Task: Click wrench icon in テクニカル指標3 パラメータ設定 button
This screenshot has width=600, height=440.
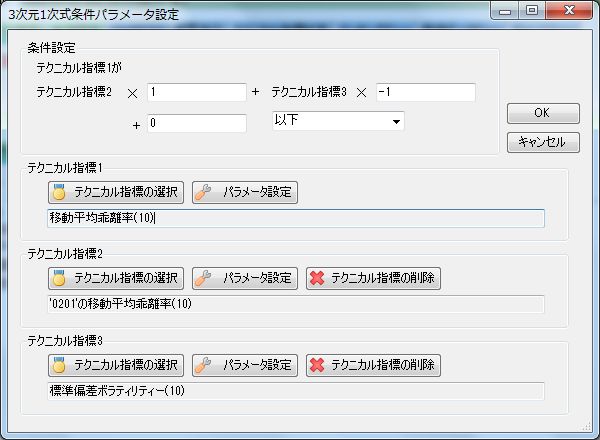Action: (x=203, y=365)
